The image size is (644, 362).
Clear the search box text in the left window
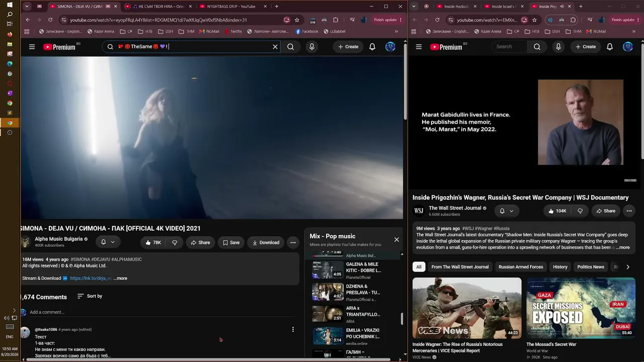[275, 47]
